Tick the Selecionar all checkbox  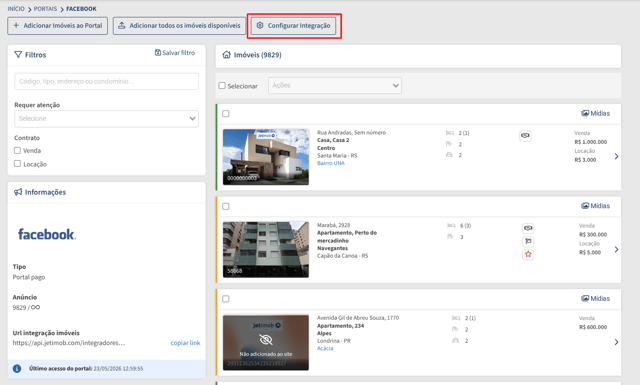[x=222, y=86]
